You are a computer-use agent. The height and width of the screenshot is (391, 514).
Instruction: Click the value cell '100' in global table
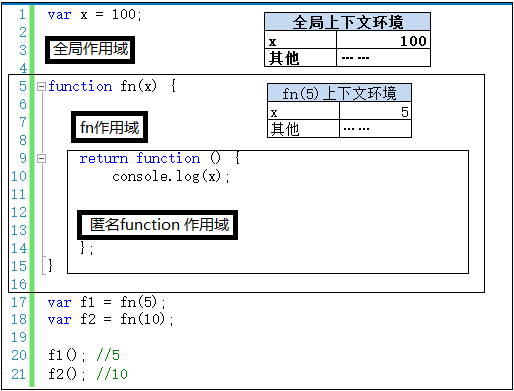point(383,40)
